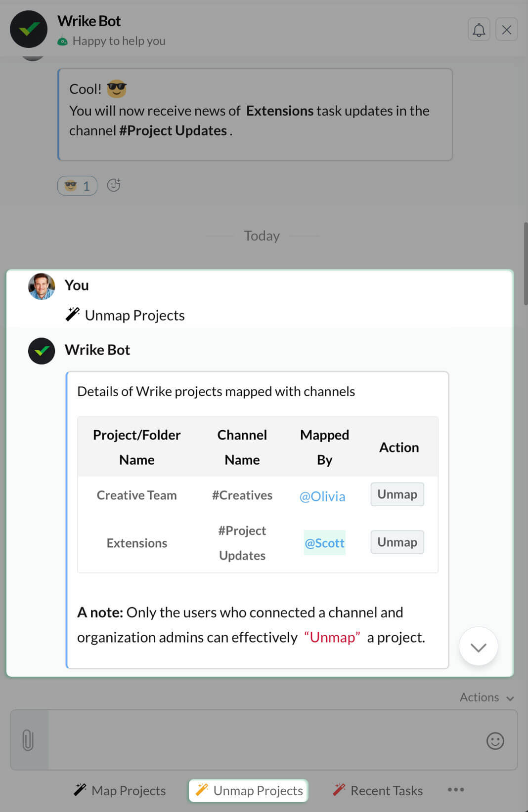Click the Channel Name column header
Viewport: 528px width, 812px height.
[x=242, y=447]
